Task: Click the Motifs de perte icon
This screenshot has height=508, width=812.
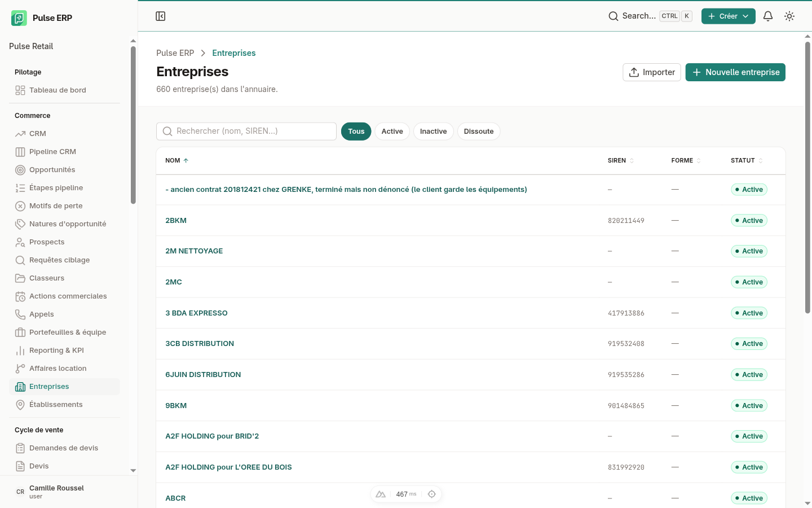Action: pyautogui.click(x=20, y=206)
